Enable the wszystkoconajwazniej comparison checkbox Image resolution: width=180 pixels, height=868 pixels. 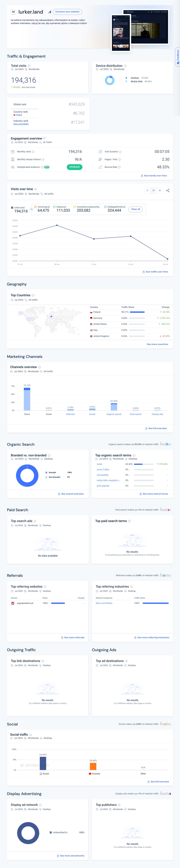click(x=75, y=207)
